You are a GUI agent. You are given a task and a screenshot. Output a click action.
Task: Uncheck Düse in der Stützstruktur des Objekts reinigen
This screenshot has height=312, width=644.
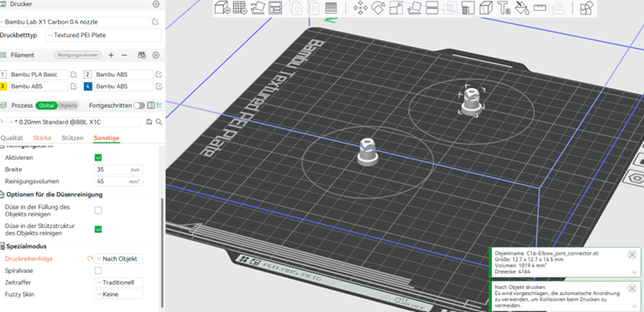click(x=98, y=229)
